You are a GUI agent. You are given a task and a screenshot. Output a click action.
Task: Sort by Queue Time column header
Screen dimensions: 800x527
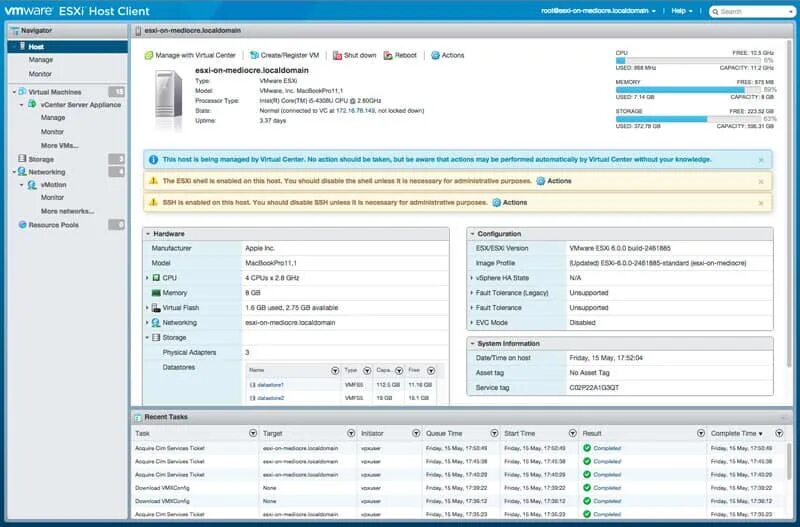[x=444, y=433]
